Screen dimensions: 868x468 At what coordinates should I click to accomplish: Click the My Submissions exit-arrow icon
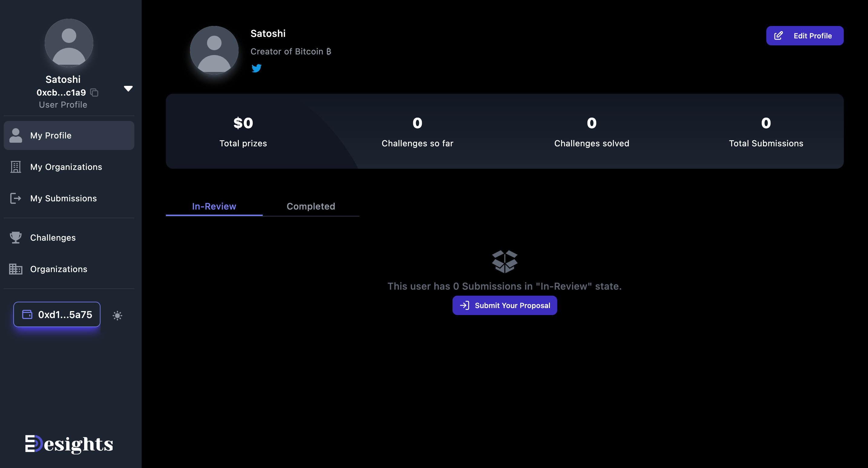coord(15,198)
